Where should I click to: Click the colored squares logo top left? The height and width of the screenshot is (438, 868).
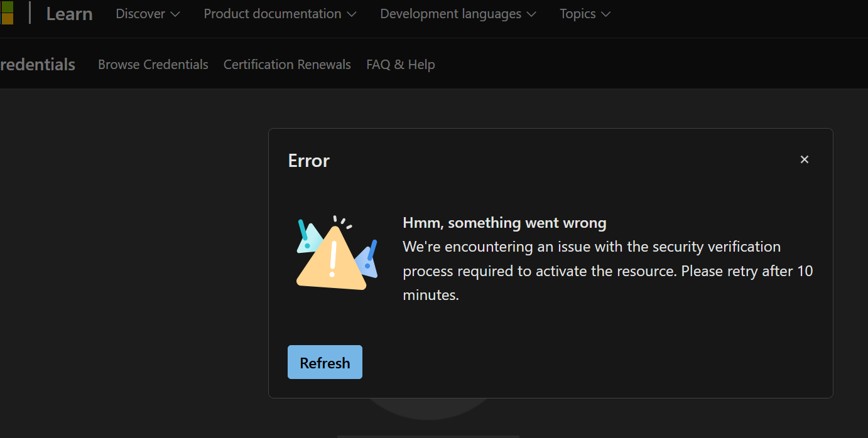click(x=8, y=13)
